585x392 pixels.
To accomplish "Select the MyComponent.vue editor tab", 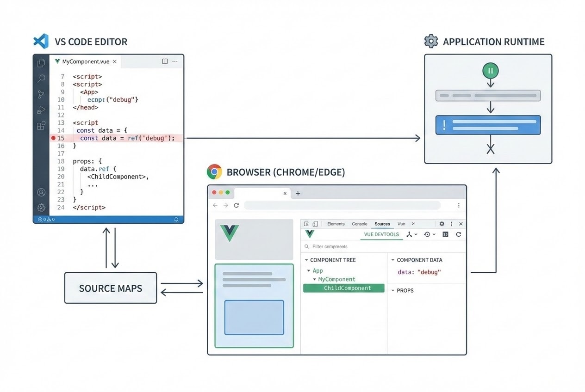I will 86,61.
